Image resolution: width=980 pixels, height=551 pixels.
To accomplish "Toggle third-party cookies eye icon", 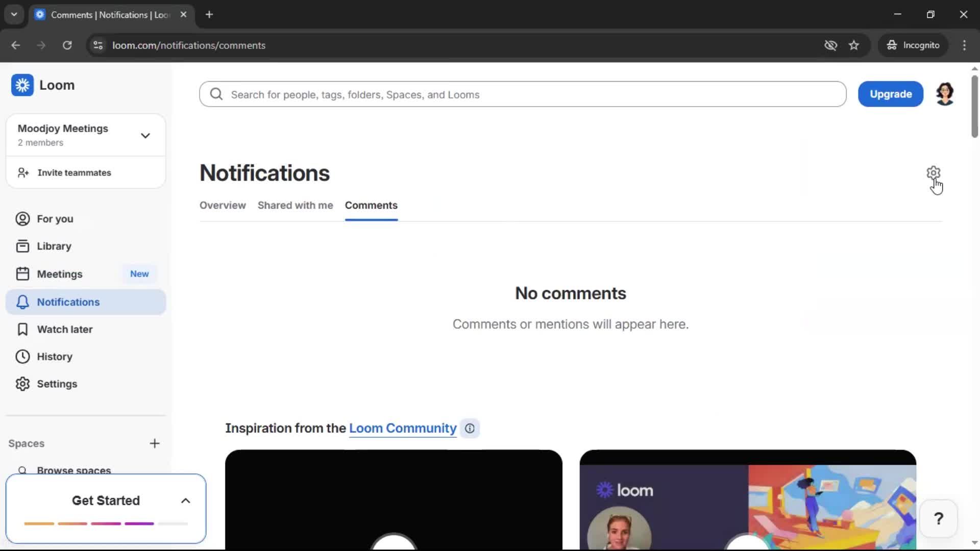I will pos(831,45).
